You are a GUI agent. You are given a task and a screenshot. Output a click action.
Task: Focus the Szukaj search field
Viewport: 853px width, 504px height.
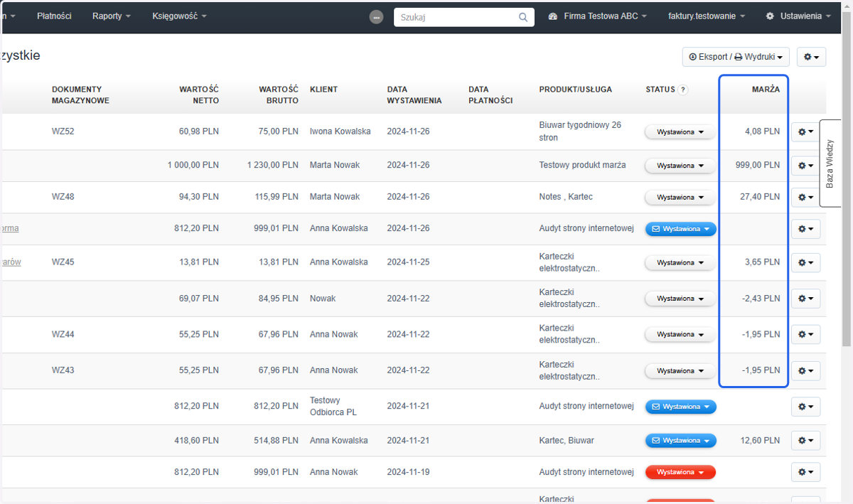click(x=456, y=17)
